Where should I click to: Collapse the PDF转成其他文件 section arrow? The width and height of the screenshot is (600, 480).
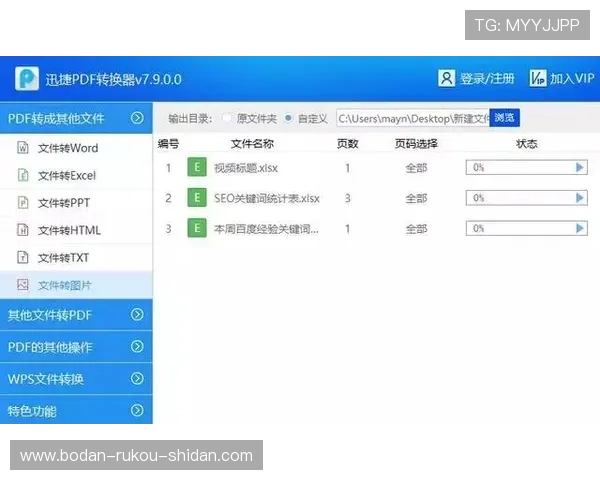pyautogui.click(x=137, y=118)
